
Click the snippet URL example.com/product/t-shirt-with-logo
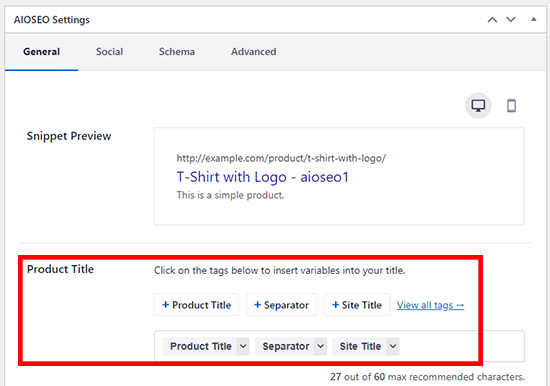coord(281,158)
